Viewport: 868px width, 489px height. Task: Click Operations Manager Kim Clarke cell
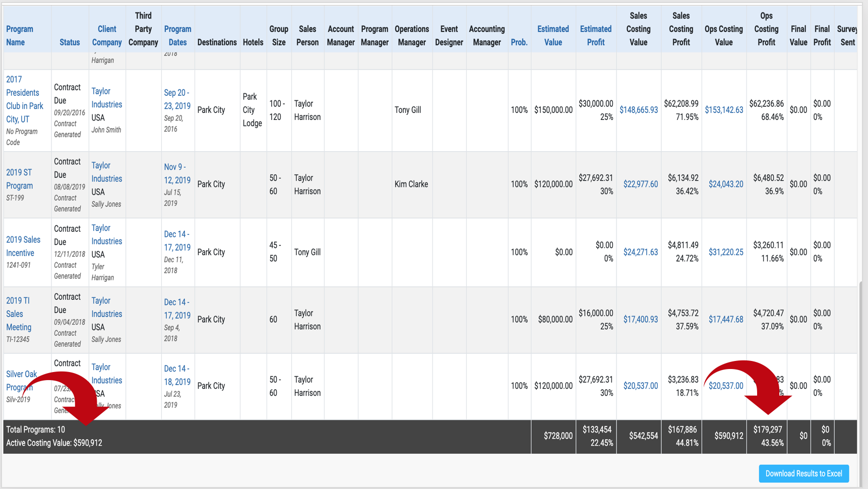[411, 185]
